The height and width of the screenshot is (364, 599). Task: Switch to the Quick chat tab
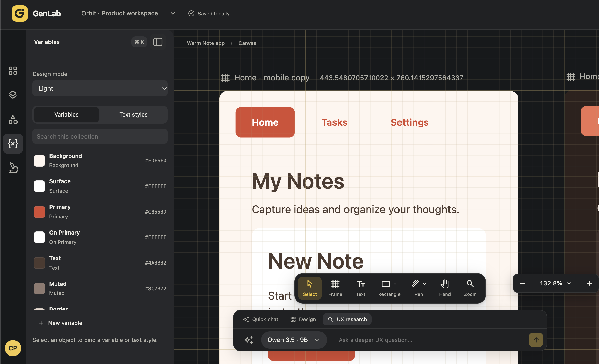pyautogui.click(x=261, y=319)
